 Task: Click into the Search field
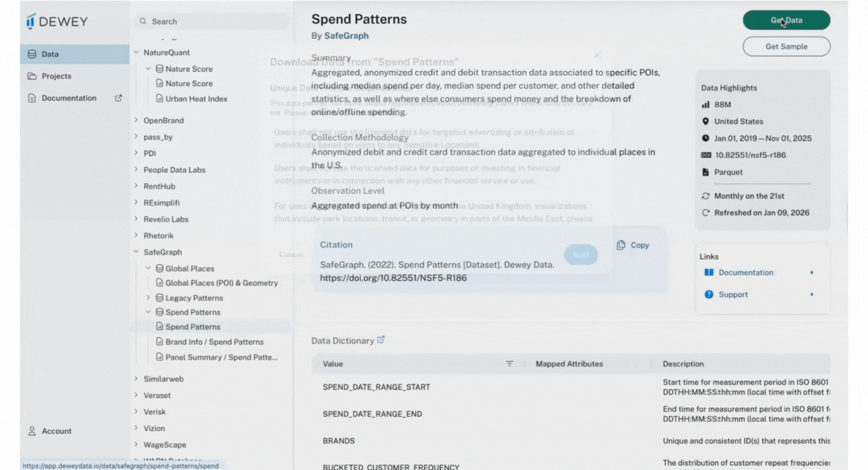213,21
